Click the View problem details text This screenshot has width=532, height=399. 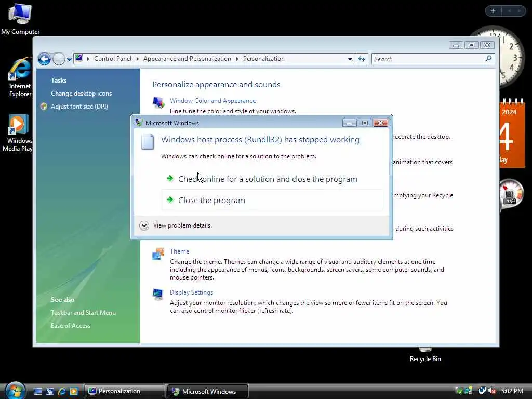point(181,225)
